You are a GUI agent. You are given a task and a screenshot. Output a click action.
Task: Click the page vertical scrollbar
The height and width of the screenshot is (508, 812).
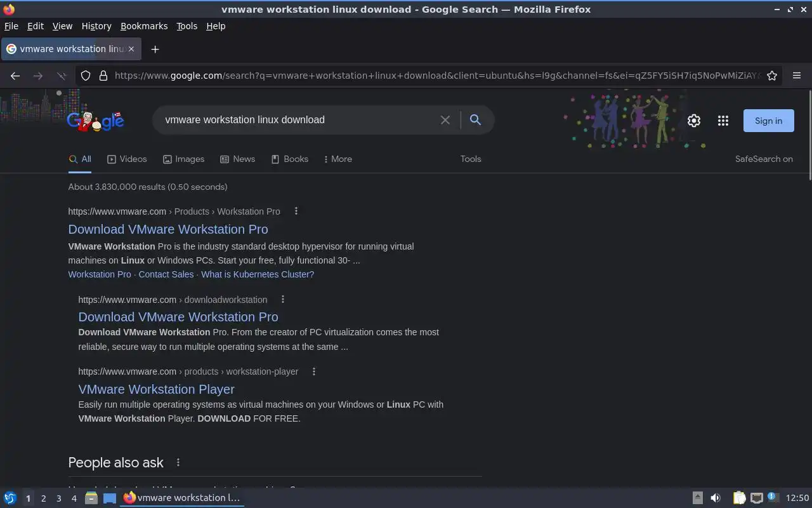(809, 135)
